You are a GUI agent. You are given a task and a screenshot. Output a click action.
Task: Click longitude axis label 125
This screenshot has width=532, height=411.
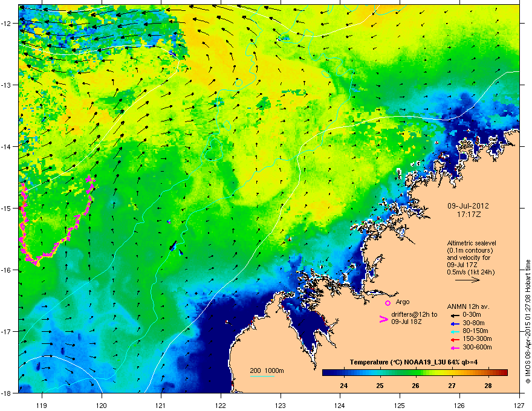point(400,405)
